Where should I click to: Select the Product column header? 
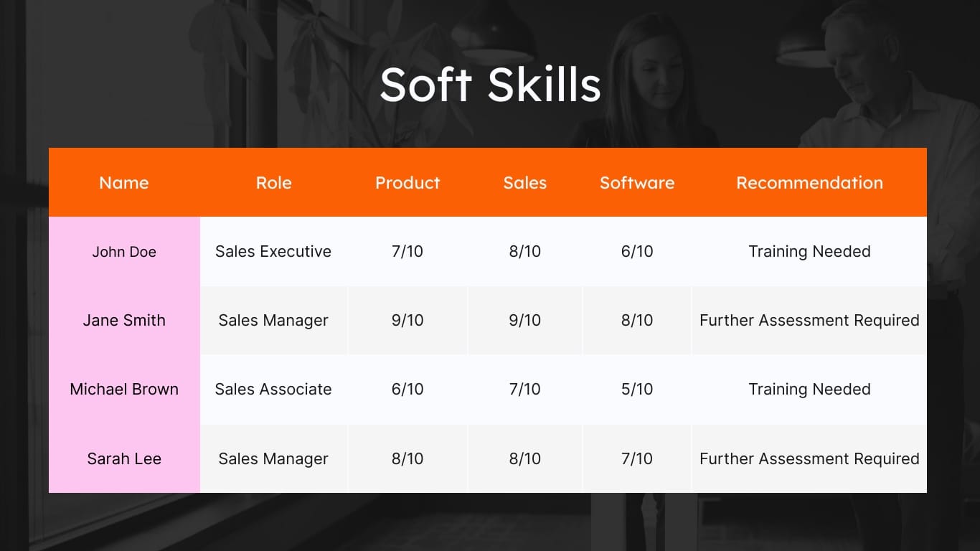[407, 183]
